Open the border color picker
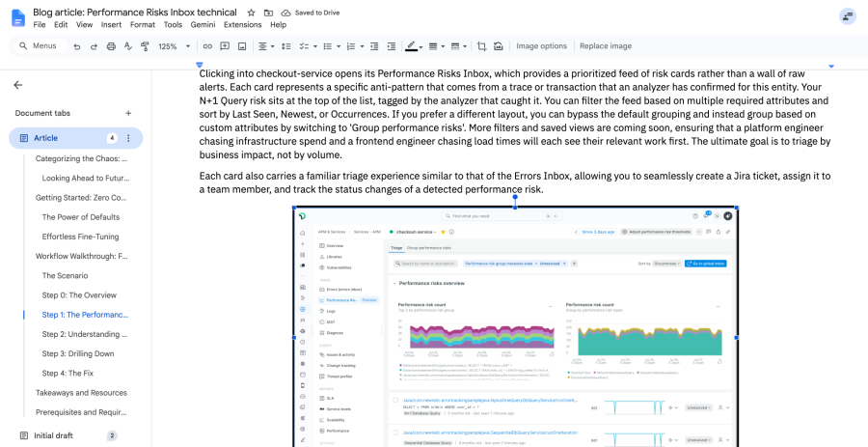The height and width of the screenshot is (447, 868). pyautogui.click(x=414, y=46)
